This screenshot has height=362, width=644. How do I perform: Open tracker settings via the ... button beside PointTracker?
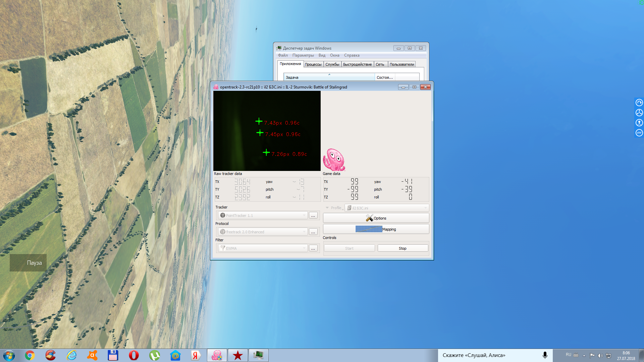pyautogui.click(x=313, y=216)
